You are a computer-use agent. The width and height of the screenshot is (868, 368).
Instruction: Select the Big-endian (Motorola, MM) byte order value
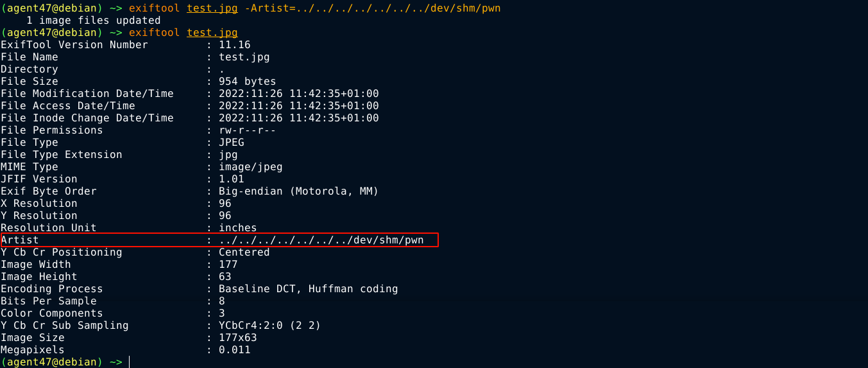[x=298, y=191]
